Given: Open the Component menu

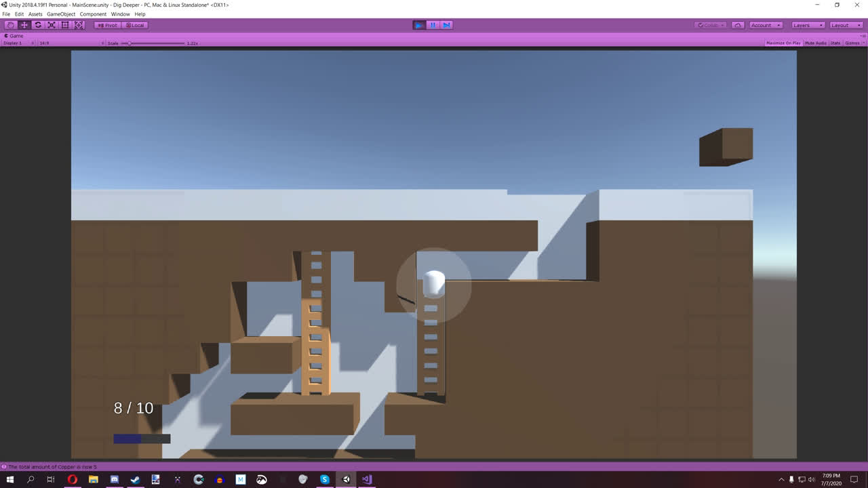Looking at the screenshot, I should coord(93,14).
